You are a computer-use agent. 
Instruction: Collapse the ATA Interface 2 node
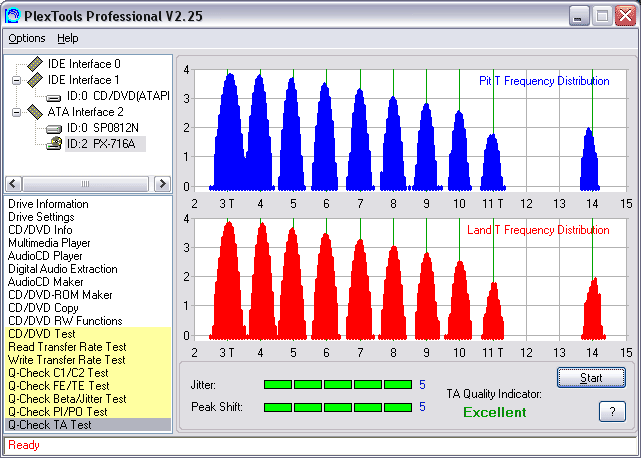[x=16, y=112]
